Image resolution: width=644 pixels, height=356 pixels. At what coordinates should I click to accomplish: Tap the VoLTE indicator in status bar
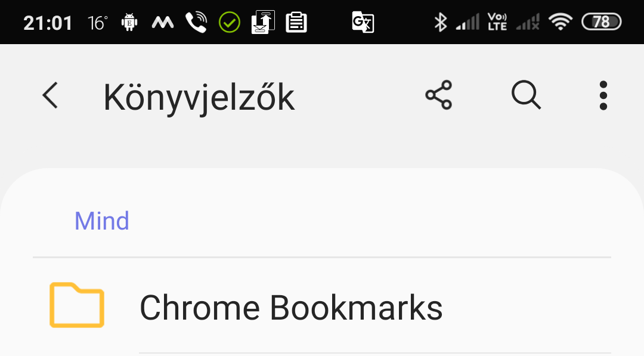tap(497, 21)
